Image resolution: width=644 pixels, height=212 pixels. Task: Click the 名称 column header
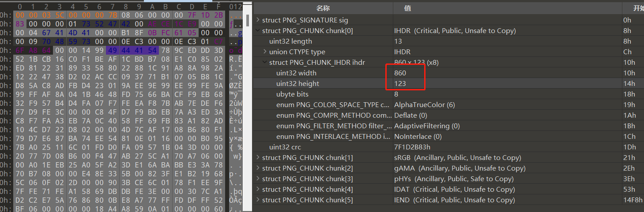tap(323, 8)
